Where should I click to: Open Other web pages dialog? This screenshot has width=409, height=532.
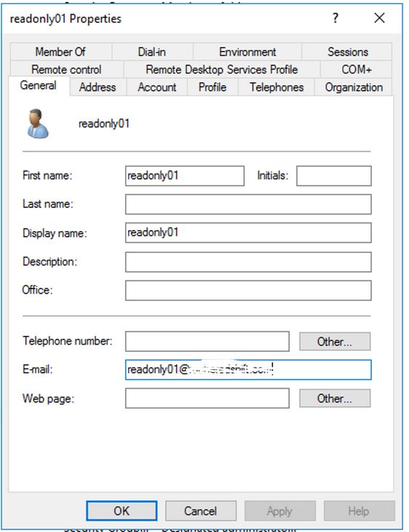335,398
